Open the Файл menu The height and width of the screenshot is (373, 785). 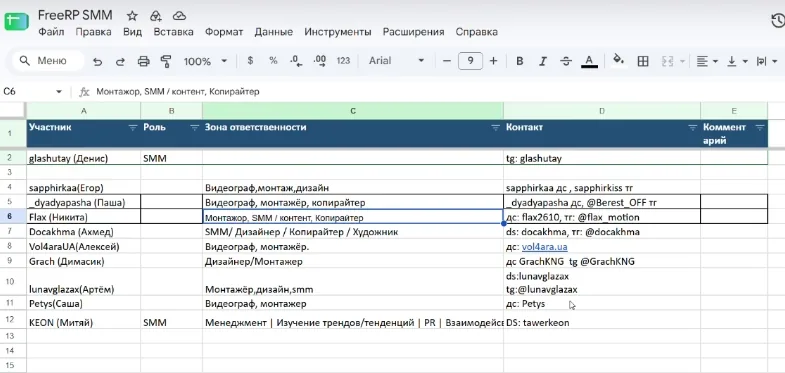click(51, 32)
